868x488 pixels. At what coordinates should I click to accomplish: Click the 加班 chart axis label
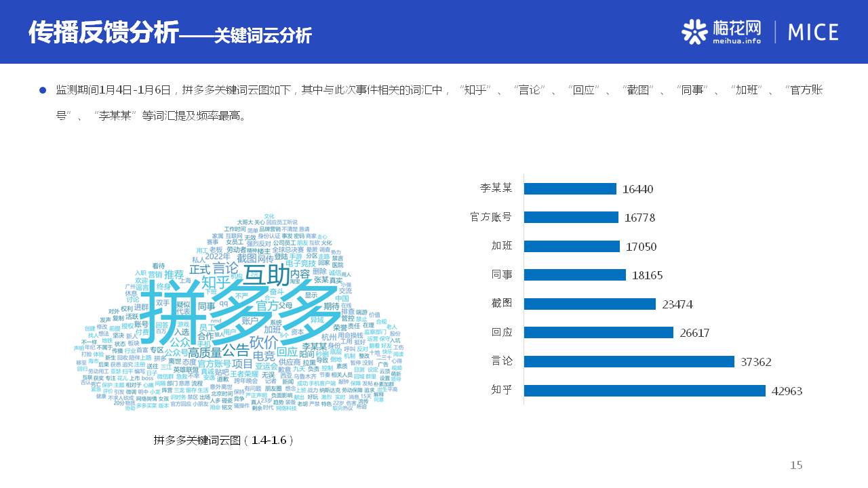tap(502, 246)
